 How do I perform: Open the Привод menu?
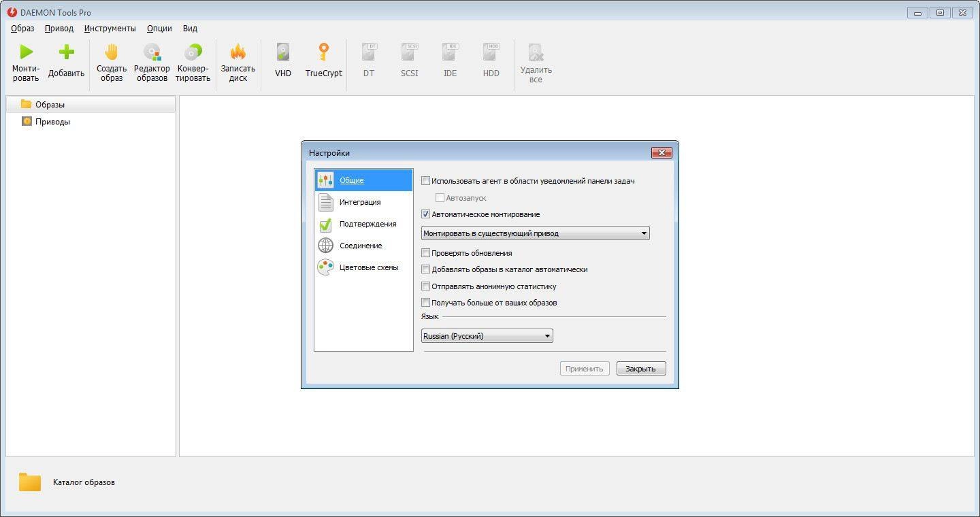click(x=59, y=29)
